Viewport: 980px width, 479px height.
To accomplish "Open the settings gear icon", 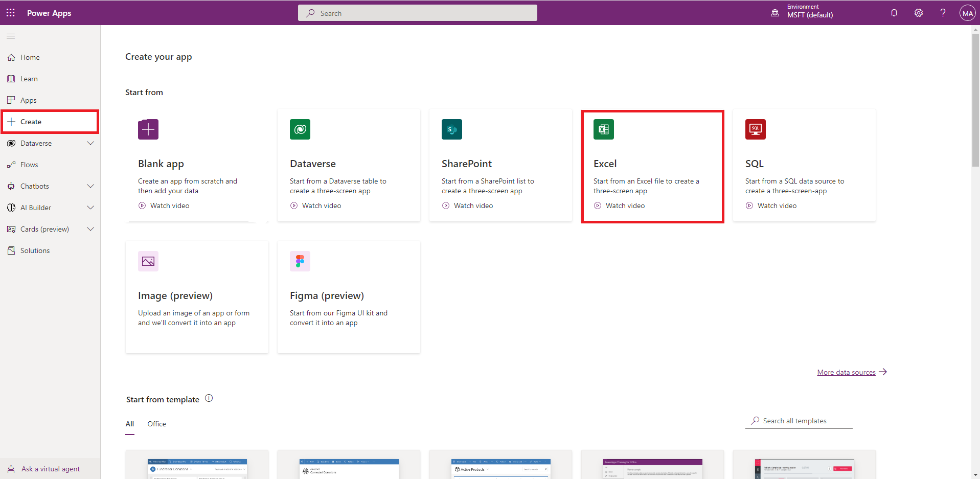I will click(918, 13).
